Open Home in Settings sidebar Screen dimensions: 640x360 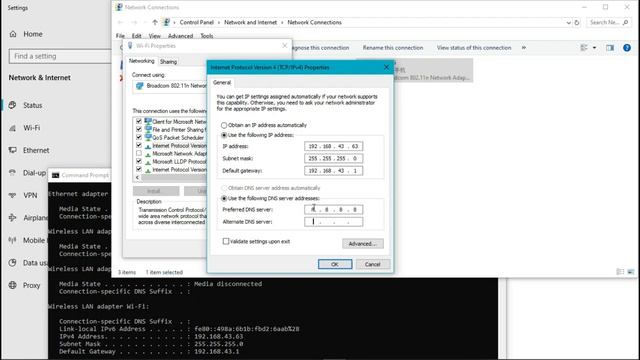(x=26, y=34)
